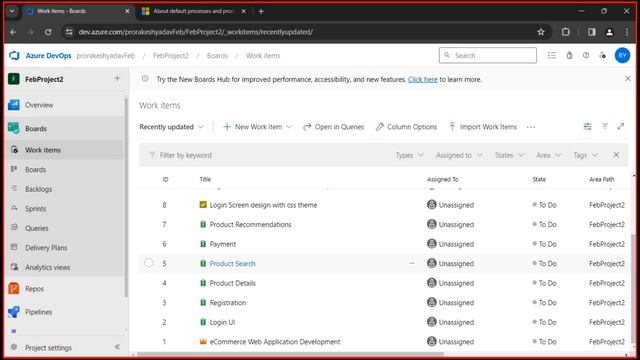Open browser extensions puzzle icon
This screenshot has width=640, height=360.
click(565, 32)
